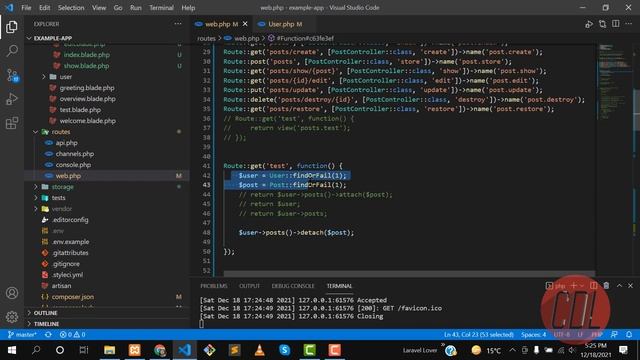Kill the terminal with trash icon
The height and width of the screenshot is (360, 640).
[607, 286]
